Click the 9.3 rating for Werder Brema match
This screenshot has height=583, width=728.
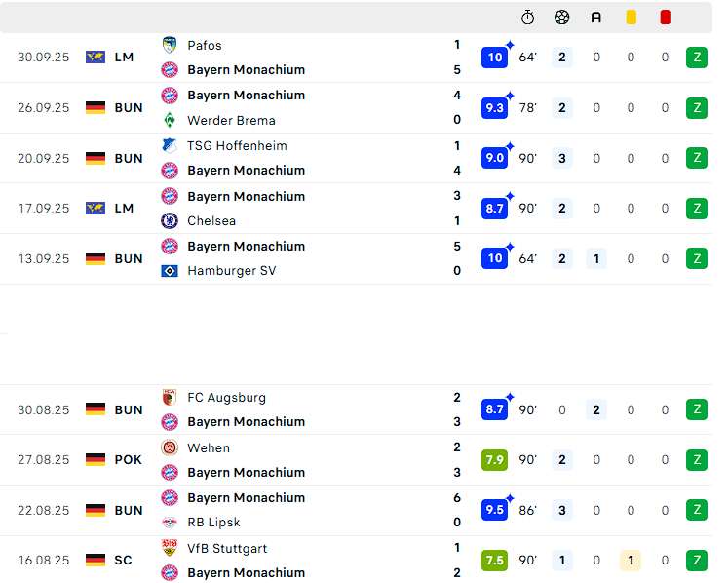click(x=494, y=108)
